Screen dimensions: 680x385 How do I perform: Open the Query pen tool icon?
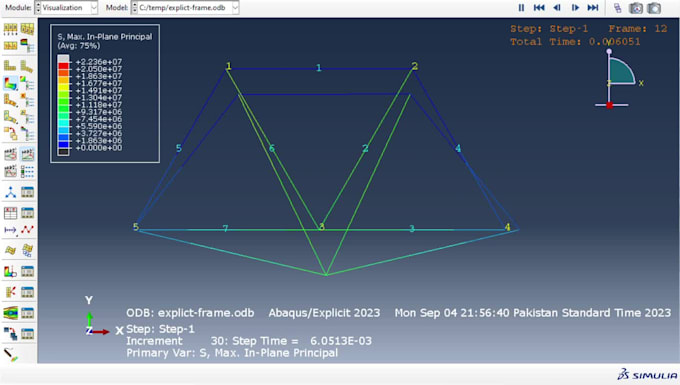(x=10, y=355)
